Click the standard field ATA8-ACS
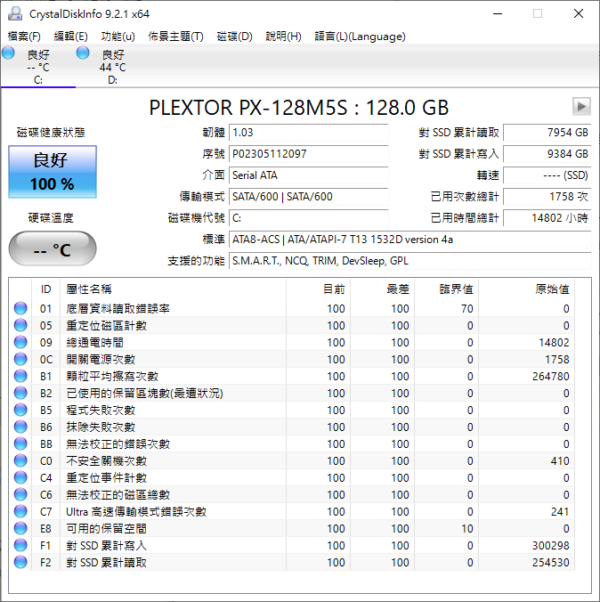 pos(410,240)
